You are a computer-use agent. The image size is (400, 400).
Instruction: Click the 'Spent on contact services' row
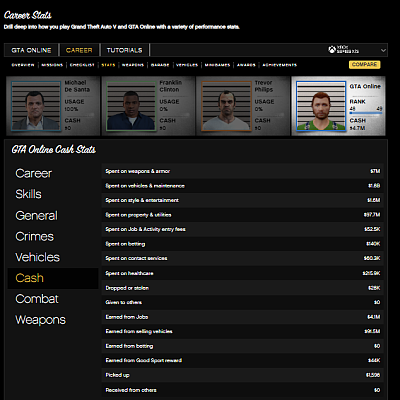[x=243, y=258]
